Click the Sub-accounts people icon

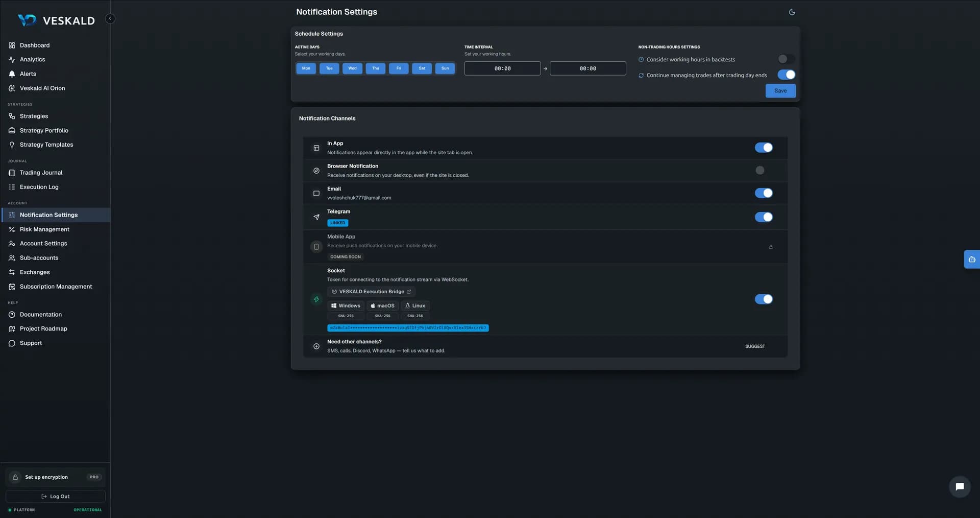point(12,258)
